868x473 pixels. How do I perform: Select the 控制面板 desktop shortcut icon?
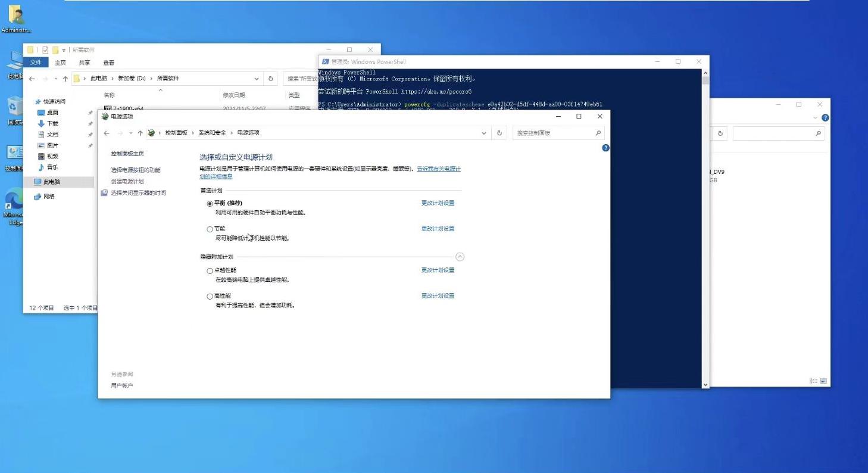14,153
